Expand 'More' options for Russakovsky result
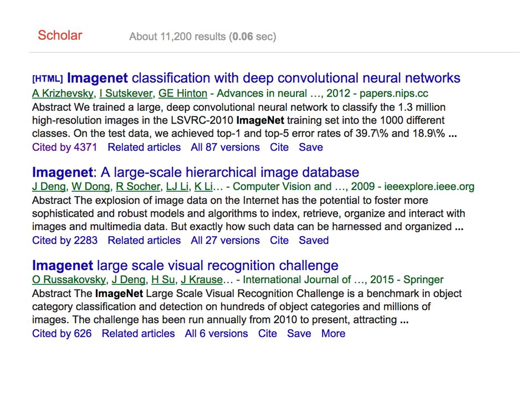Viewport: 532px width, 399px height. tap(333, 334)
